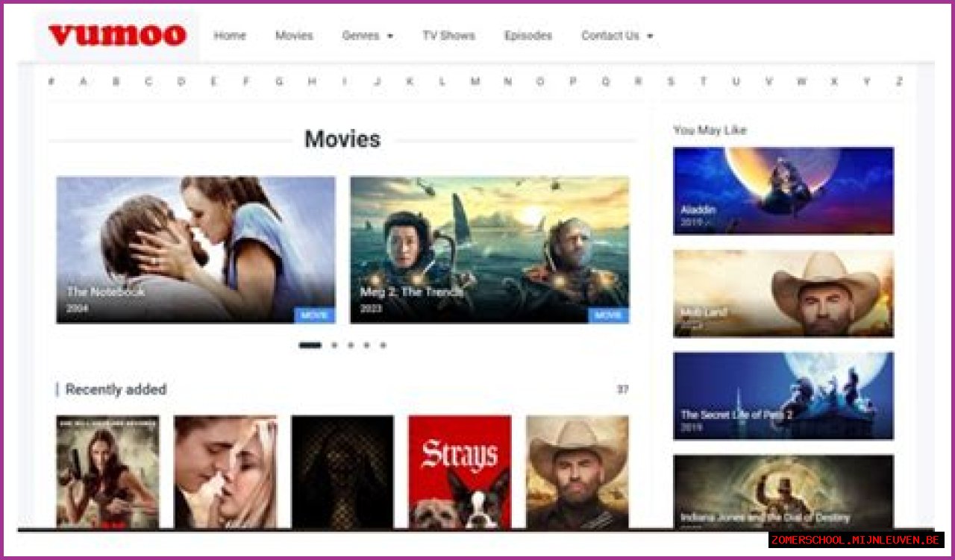Image resolution: width=955 pixels, height=560 pixels.
Task: Filter titles by letter W
Action: (x=801, y=81)
